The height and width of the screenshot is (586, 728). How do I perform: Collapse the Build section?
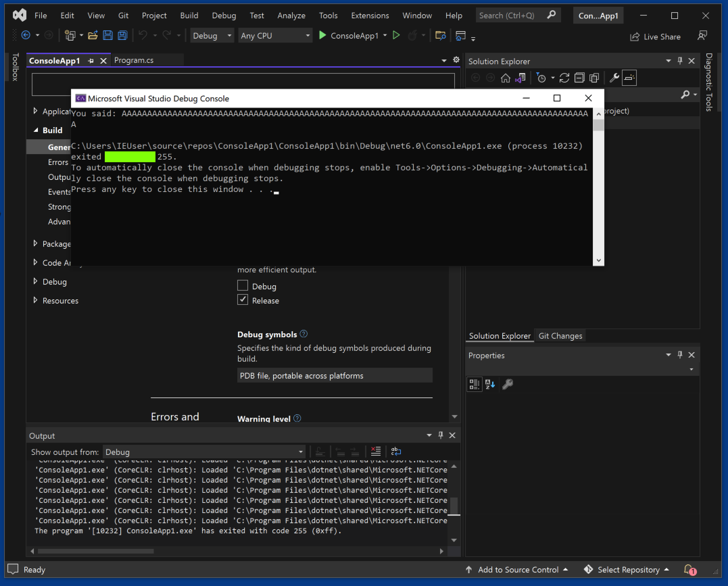pyautogui.click(x=36, y=130)
